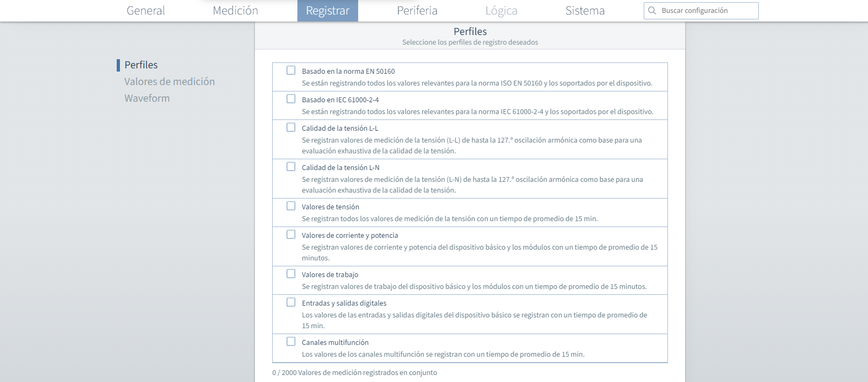Tick Calidad de la tensión L-L checkbox
Viewport: 868px width, 382px height.
(x=291, y=128)
